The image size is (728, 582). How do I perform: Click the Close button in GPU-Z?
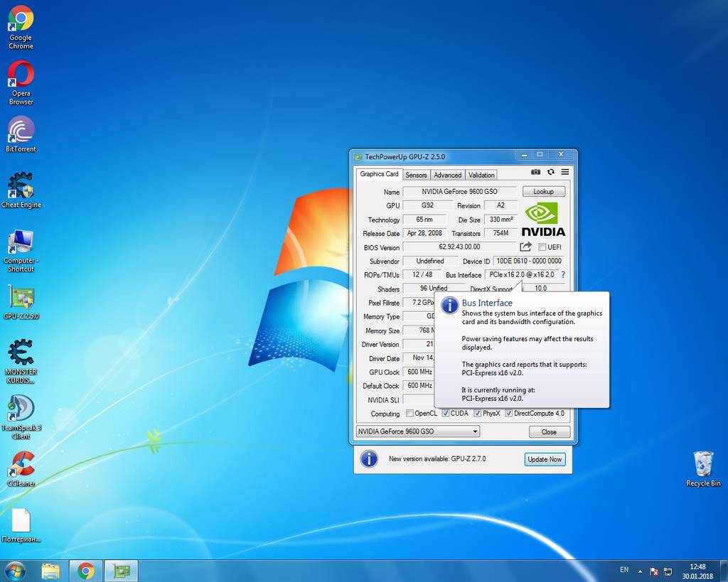(x=550, y=431)
